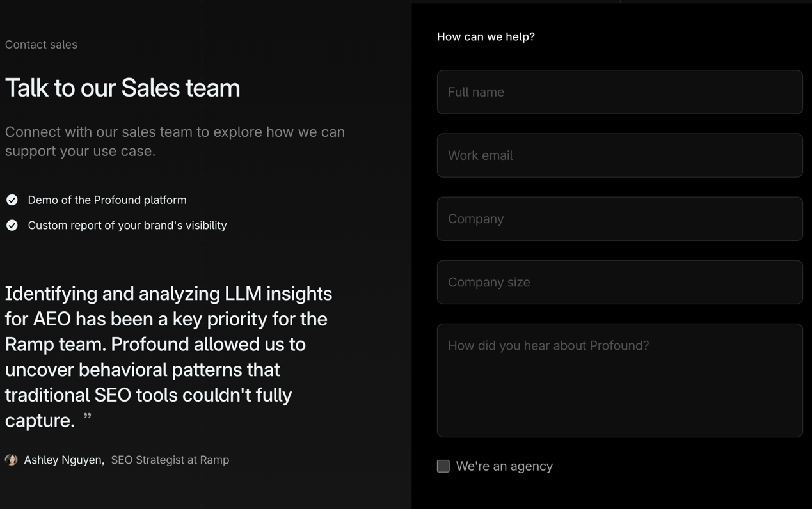
Task: Open the Company size field
Action: coord(619,282)
